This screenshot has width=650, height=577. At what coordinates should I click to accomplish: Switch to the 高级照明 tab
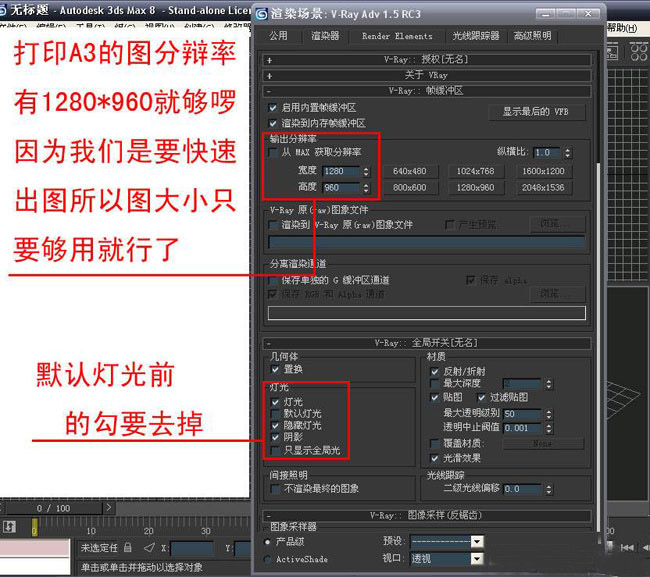coord(533,36)
